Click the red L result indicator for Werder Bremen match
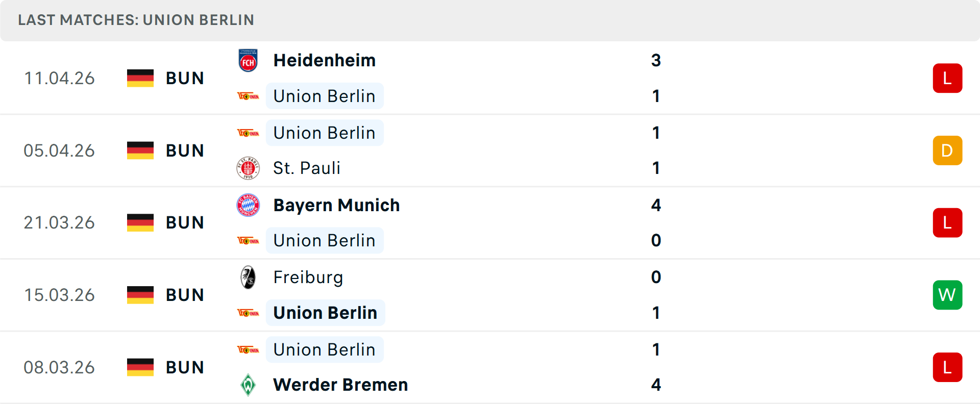980x404 pixels. pyautogui.click(x=947, y=367)
